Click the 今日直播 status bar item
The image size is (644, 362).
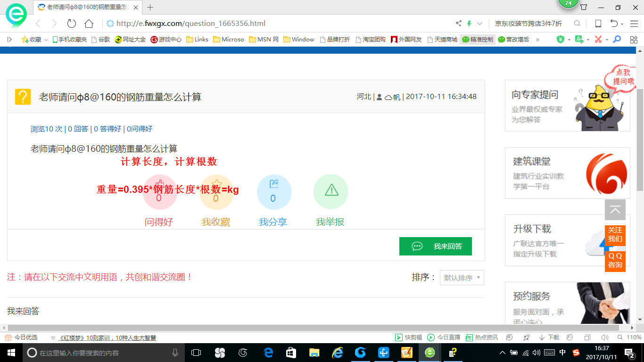444,337
